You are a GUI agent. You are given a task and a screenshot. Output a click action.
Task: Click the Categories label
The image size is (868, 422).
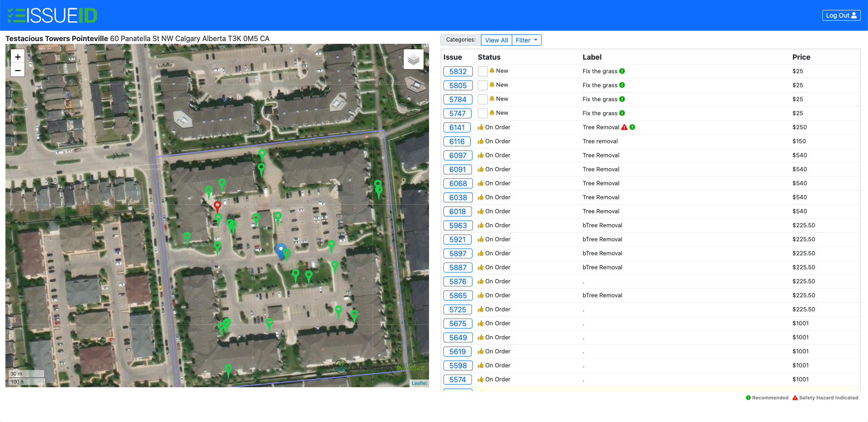point(461,40)
